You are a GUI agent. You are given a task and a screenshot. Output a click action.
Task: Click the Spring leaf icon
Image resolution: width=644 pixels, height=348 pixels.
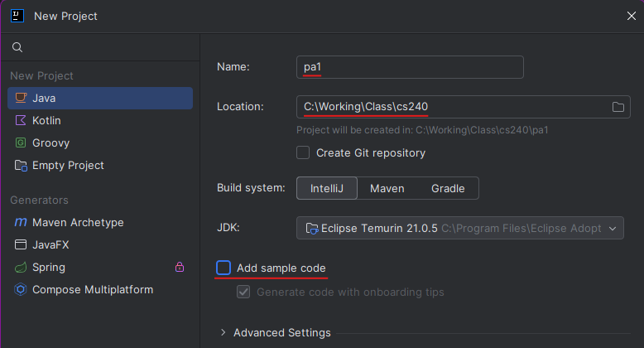(21, 267)
